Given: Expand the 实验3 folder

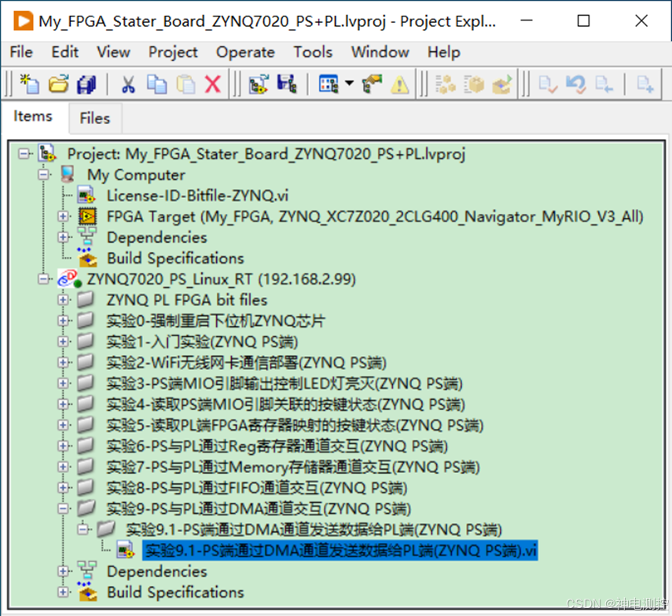Looking at the screenshot, I should [x=63, y=383].
